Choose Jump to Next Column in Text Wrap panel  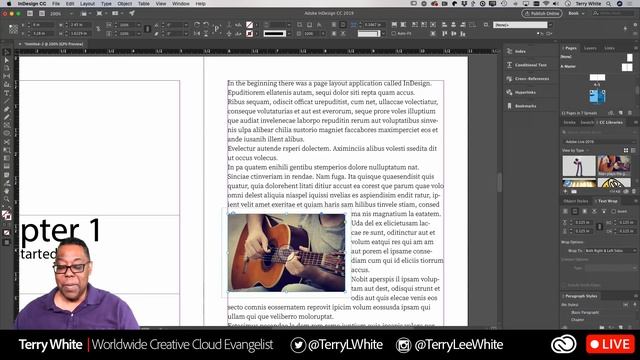(x=604, y=211)
